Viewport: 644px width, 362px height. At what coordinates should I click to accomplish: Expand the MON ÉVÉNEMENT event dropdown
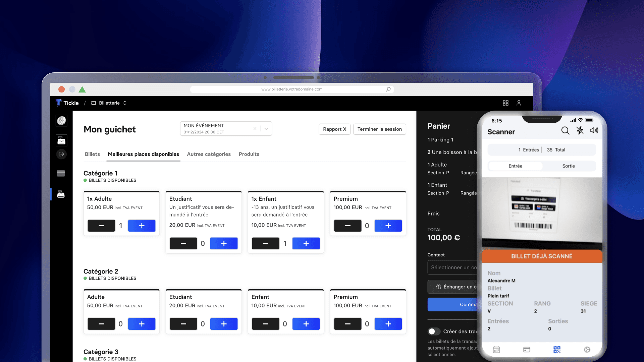point(266,129)
